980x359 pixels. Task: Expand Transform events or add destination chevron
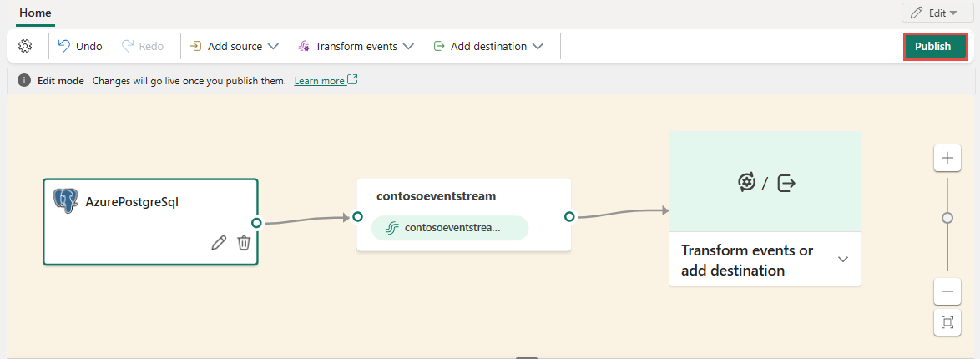coord(843,260)
